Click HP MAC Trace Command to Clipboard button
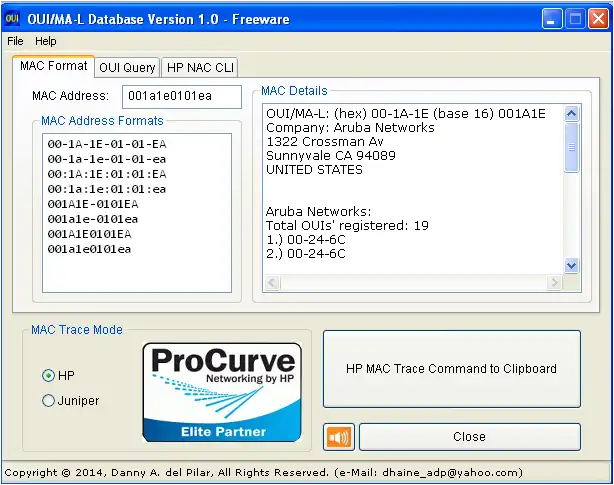The height and width of the screenshot is (485, 614). [x=451, y=369]
